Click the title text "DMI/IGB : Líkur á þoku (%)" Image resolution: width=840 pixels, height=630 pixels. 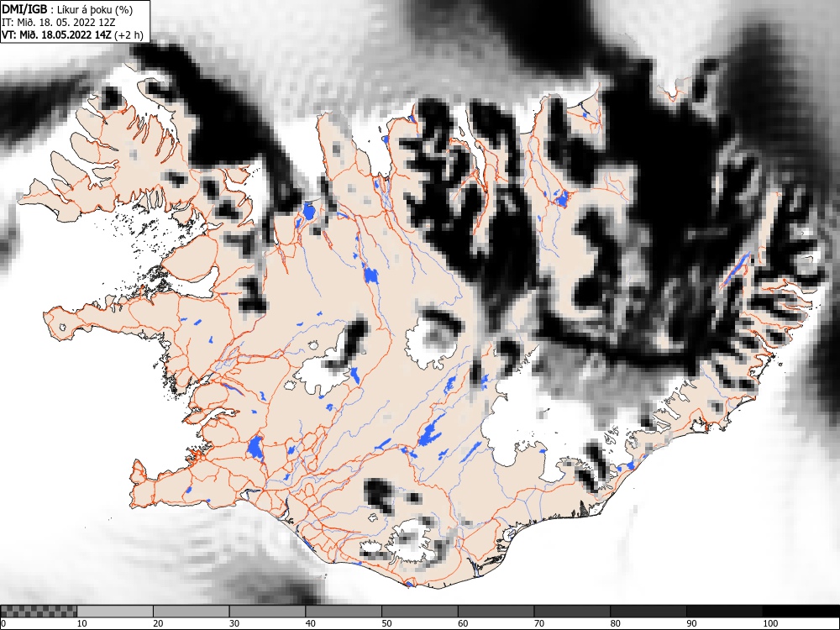click(x=67, y=9)
